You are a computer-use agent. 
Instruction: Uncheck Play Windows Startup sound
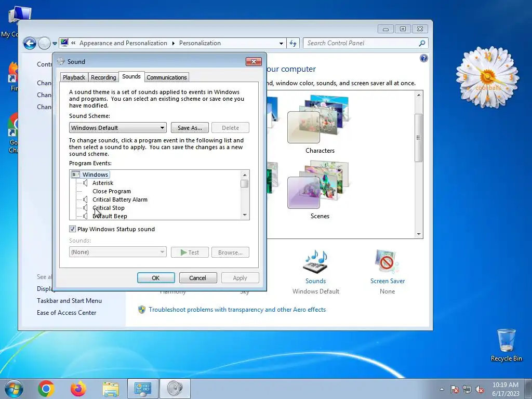click(x=72, y=229)
